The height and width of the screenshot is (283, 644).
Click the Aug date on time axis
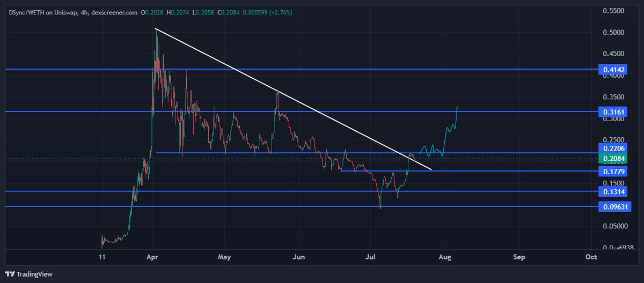pos(444,257)
